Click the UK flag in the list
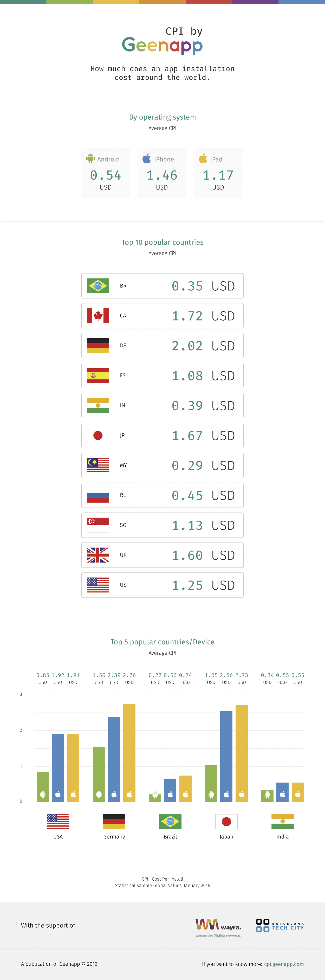This screenshot has height=980, width=325. click(x=98, y=555)
